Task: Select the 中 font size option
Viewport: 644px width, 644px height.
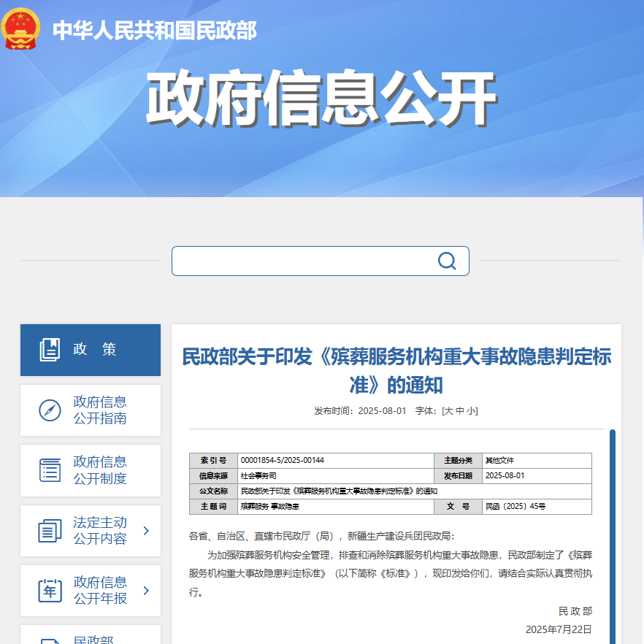Action: pos(460,411)
